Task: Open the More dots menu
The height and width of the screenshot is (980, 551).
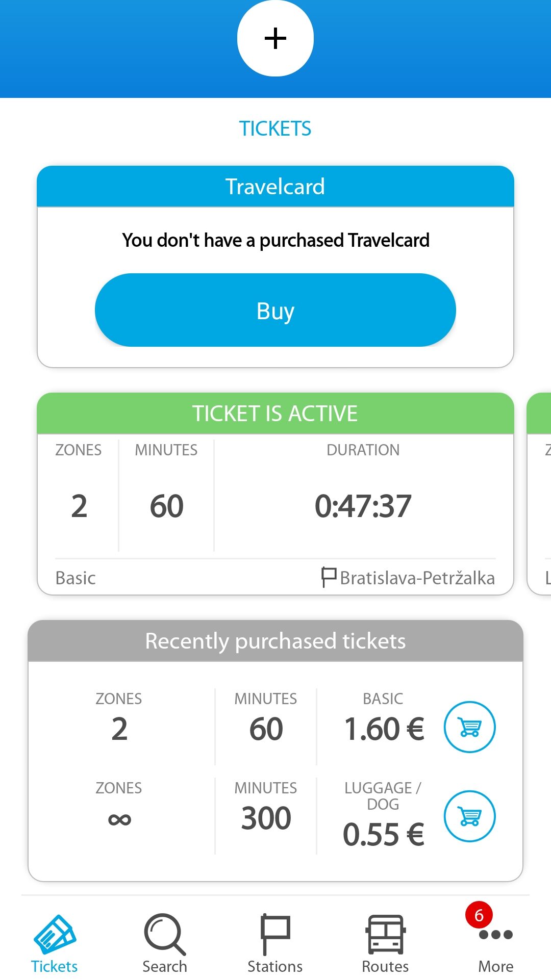Action: pos(496,935)
